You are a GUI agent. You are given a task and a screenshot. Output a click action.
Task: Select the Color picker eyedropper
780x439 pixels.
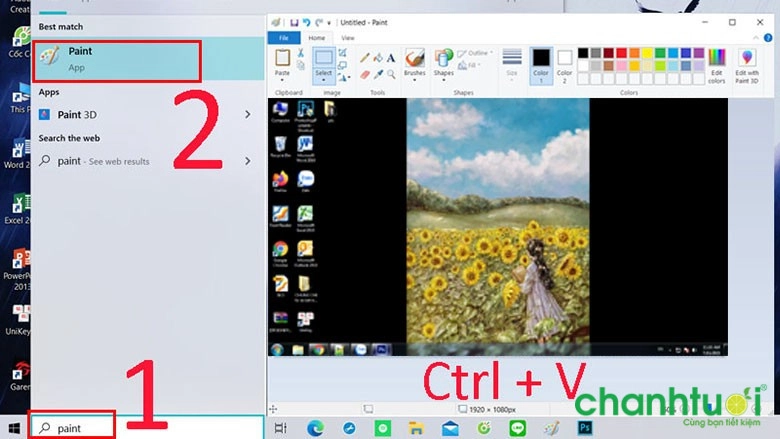[378, 74]
